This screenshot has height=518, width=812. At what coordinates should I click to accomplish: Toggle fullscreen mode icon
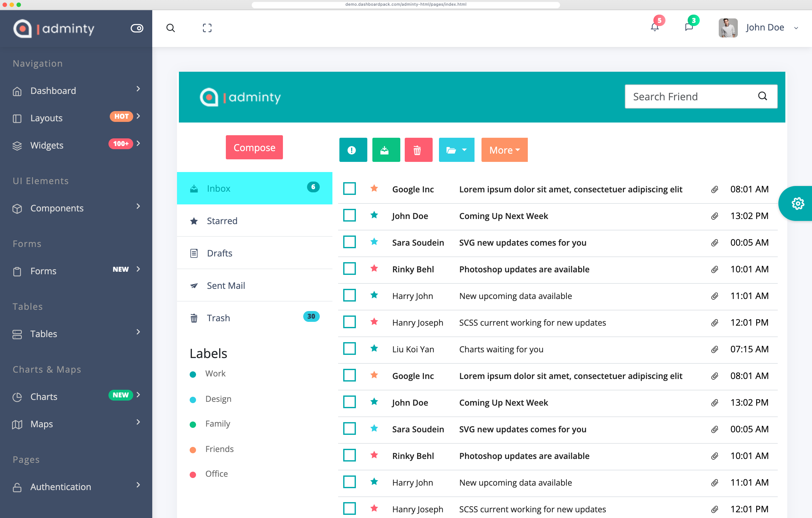click(x=207, y=28)
